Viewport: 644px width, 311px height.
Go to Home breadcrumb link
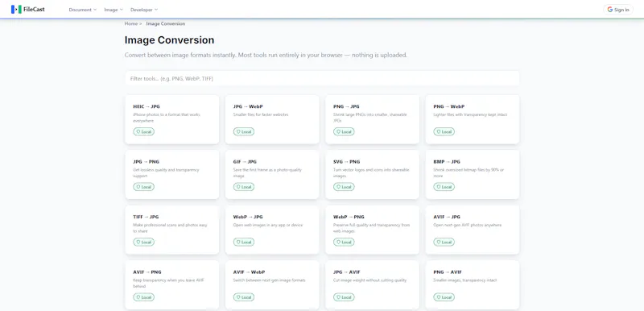(131, 24)
